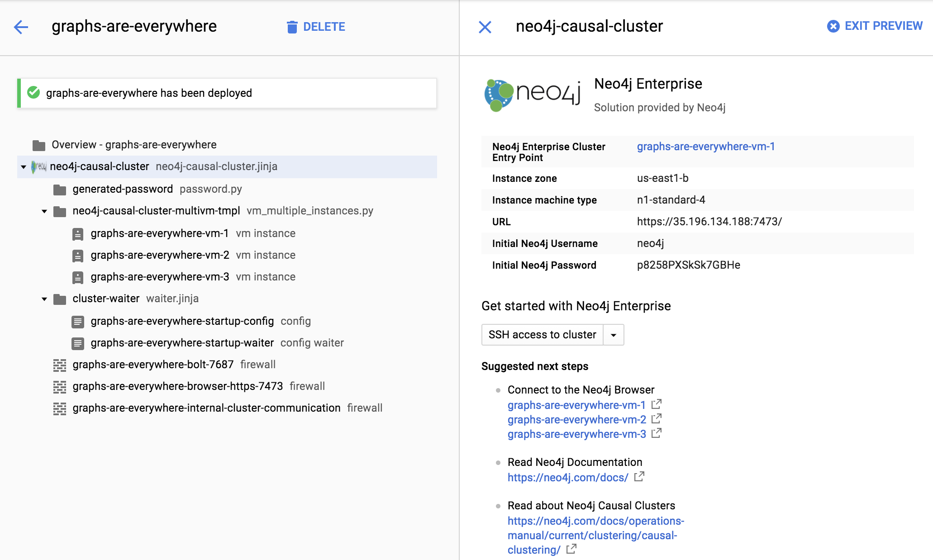Click the Solution provided by Neo4j text

click(660, 108)
